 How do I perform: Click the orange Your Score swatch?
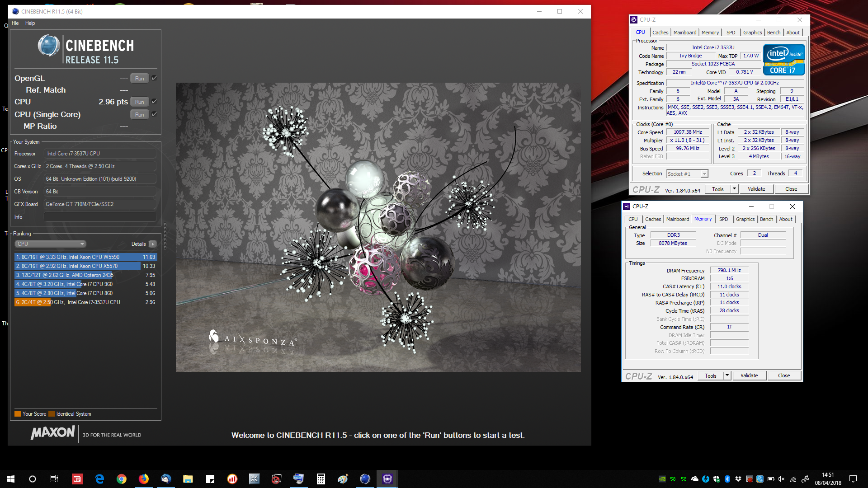(x=18, y=414)
